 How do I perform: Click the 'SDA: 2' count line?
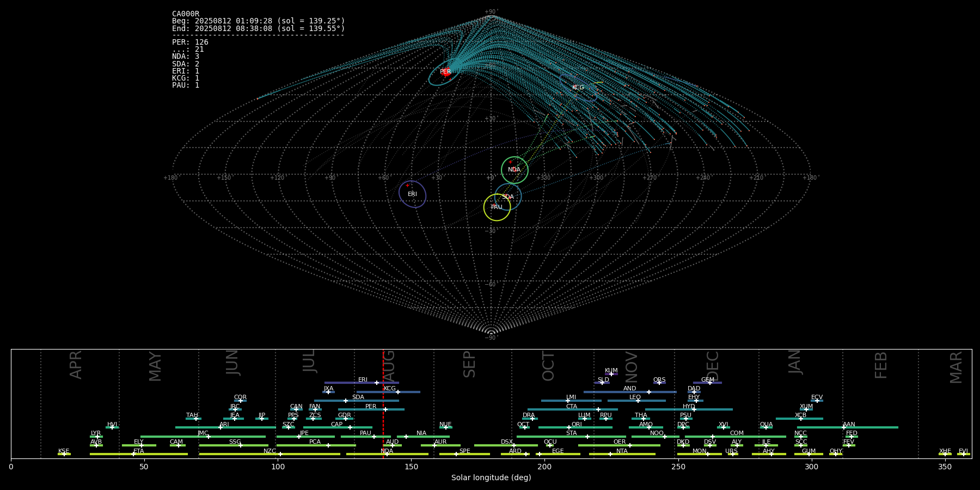pos(186,64)
